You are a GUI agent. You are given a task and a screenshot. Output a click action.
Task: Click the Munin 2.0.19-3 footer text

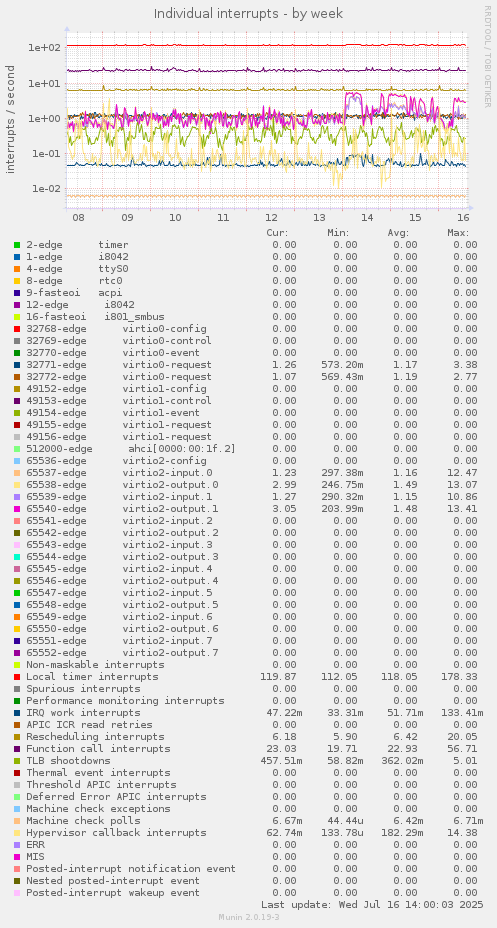click(x=248, y=917)
